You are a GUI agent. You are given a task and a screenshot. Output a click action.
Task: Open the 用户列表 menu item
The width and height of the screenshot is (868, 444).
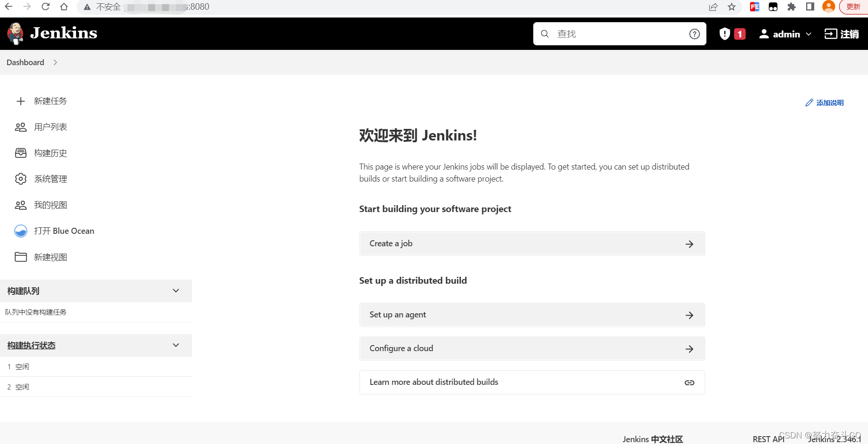50,127
